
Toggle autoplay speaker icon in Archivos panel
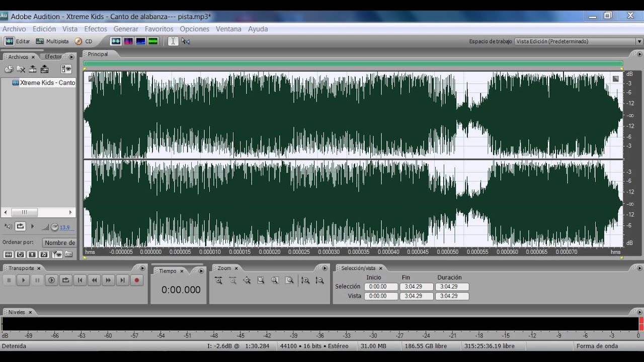coord(8,227)
